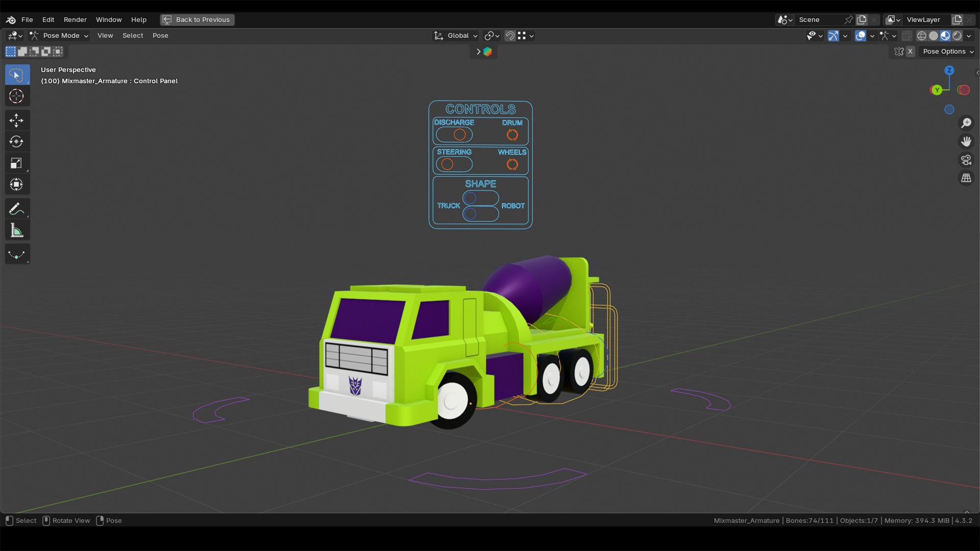Click the Y axis on navigation gizmo
This screenshot has height=551, width=980.
(x=937, y=90)
